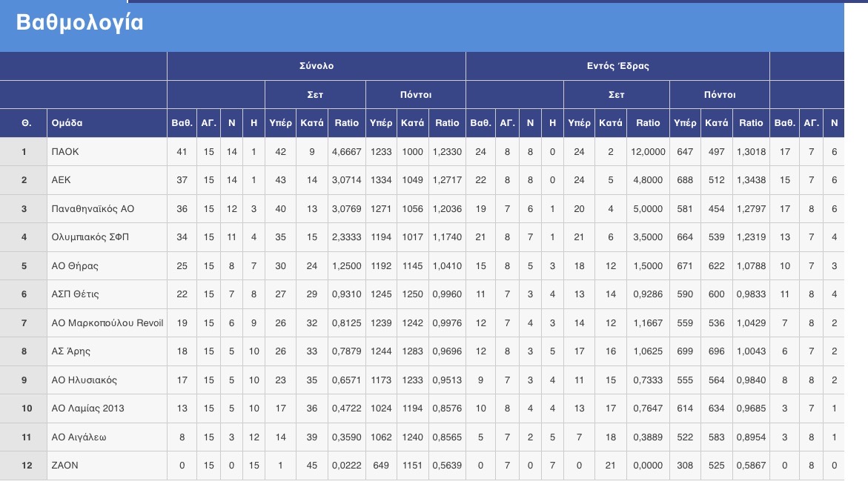Click Μαρκοπούλου home points ratio 1,0429

click(x=751, y=323)
